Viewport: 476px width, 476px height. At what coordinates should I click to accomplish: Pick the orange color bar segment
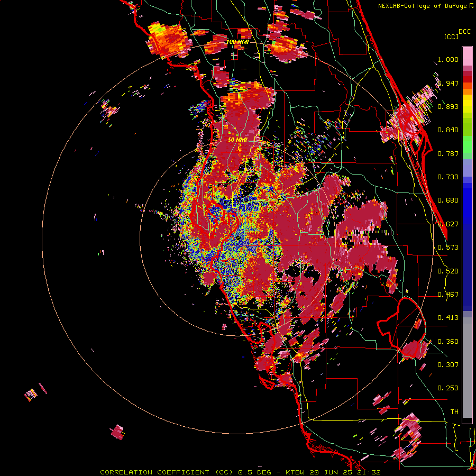click(x=467, y=91)
